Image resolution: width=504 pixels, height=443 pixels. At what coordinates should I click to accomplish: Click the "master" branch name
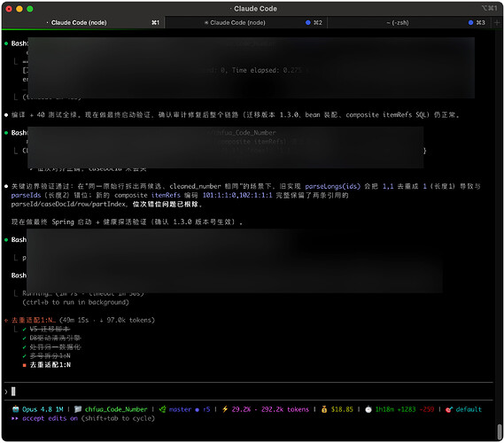pos(180,409)
